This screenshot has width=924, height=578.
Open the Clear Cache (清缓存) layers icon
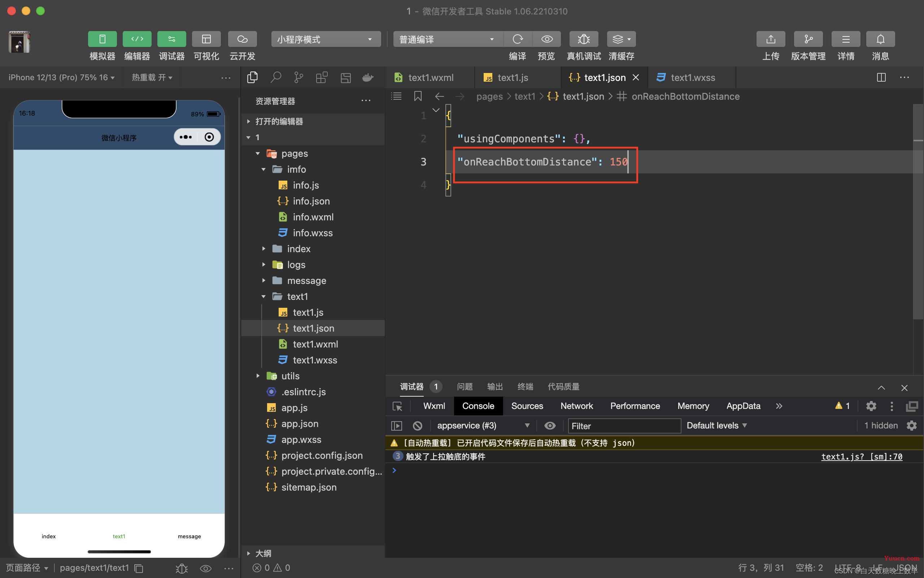(622, 39)
